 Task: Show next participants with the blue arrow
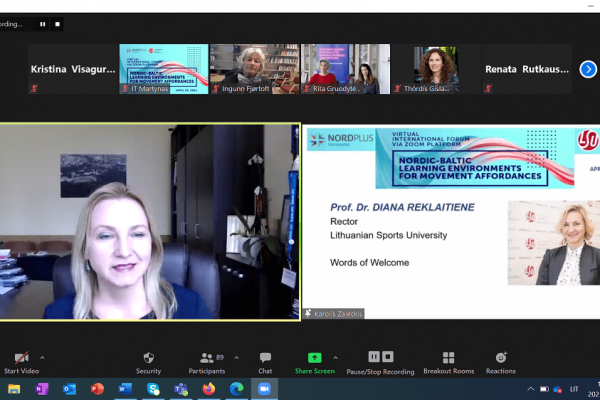click(588, 69)
